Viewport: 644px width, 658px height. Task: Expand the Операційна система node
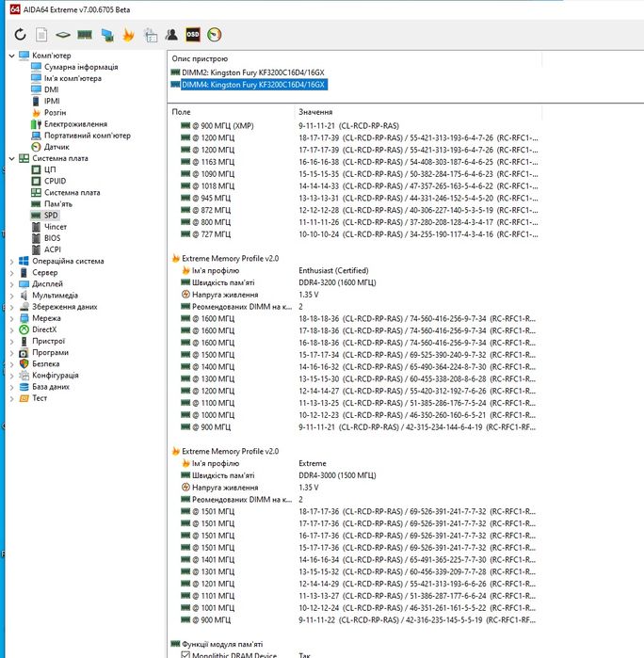pos(11,261)
